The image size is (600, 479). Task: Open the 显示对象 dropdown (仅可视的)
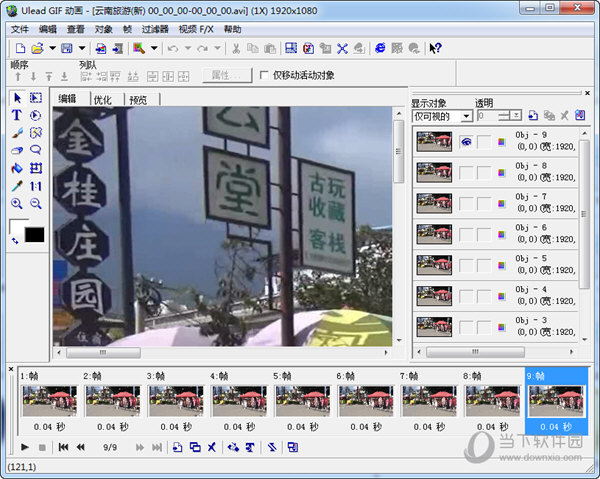pyautogui.click(x=442, y=116)
